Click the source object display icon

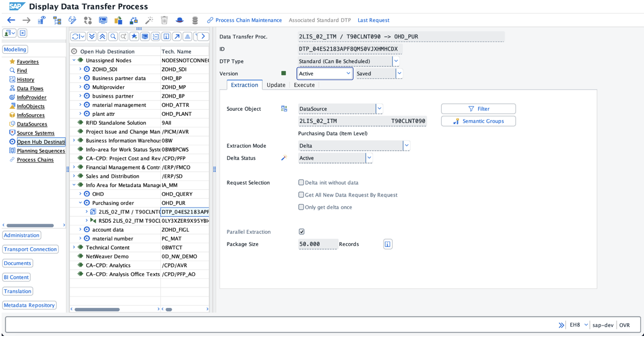tap(284, 109)
